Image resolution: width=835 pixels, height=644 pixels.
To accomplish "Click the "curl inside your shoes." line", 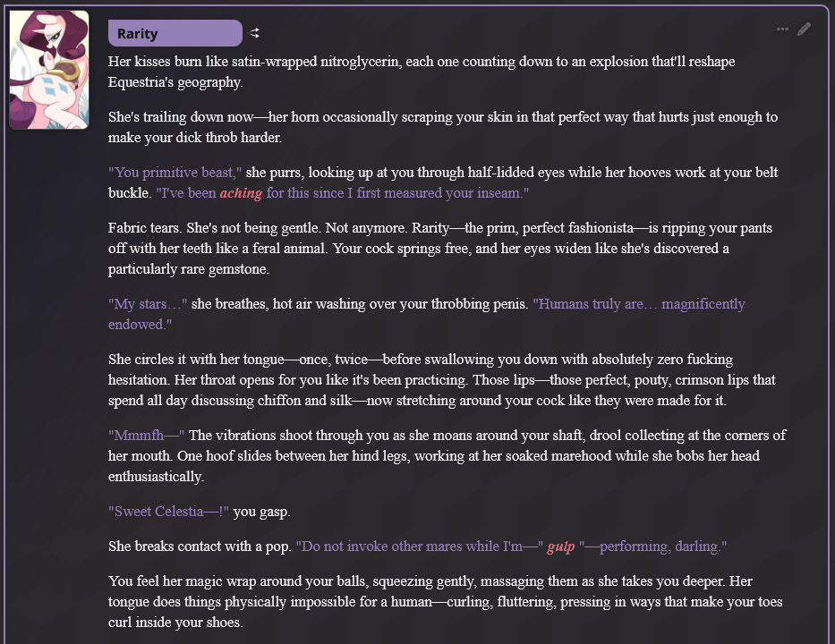I will pyautogui.click(x=175, y=623).
